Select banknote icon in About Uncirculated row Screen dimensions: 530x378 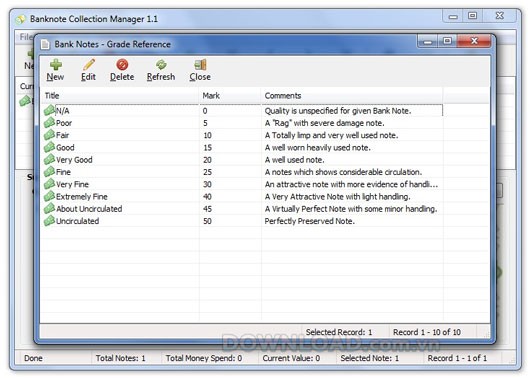49,209
